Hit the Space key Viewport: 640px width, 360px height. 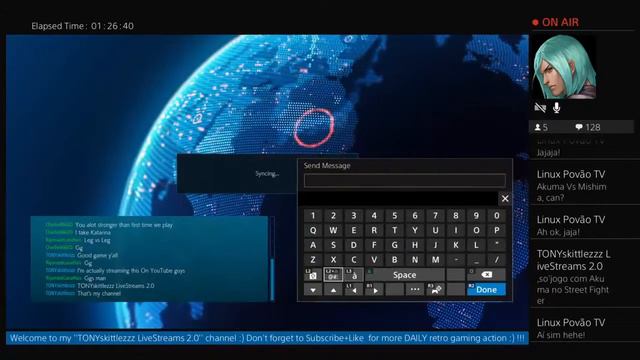coord(404,275)
